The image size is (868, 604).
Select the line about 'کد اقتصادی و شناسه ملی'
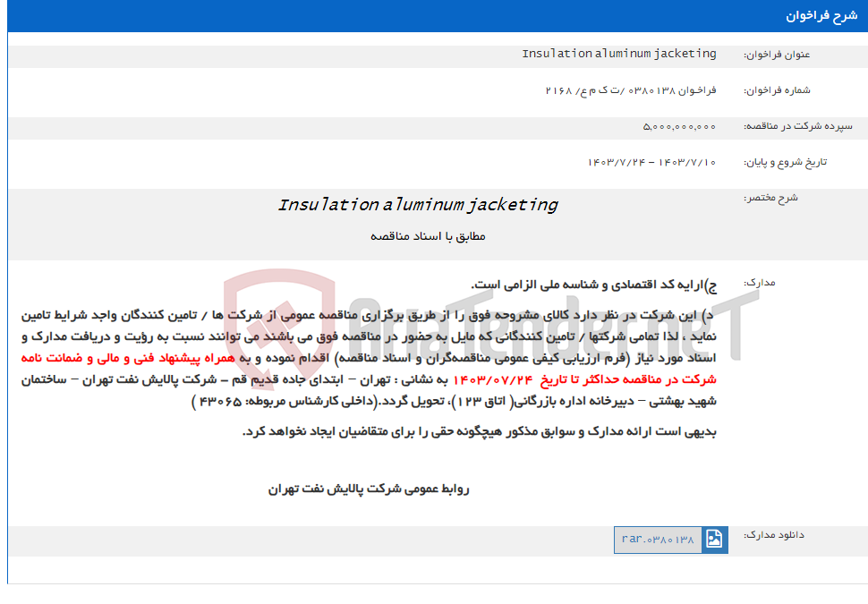(594, 285)
